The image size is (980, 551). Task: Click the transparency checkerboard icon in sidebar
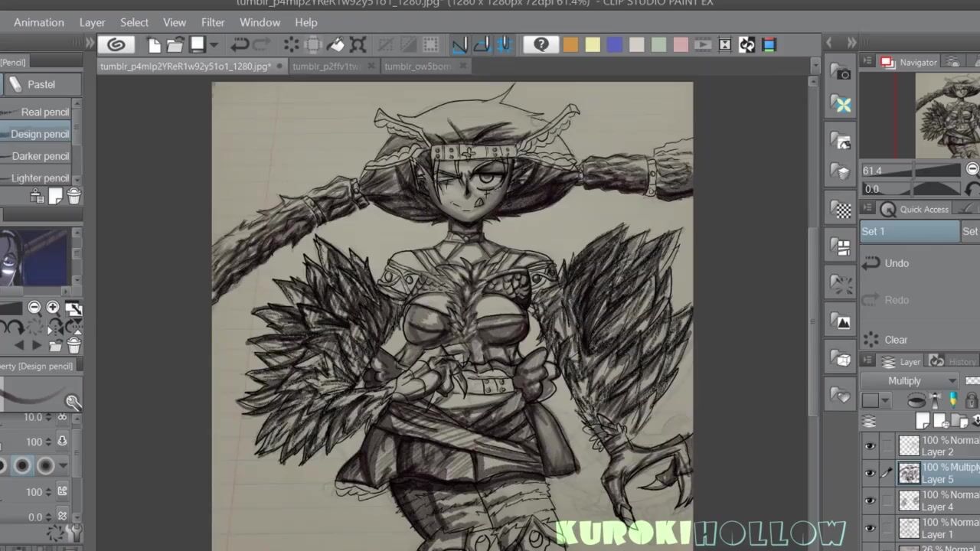coord(842,210)
